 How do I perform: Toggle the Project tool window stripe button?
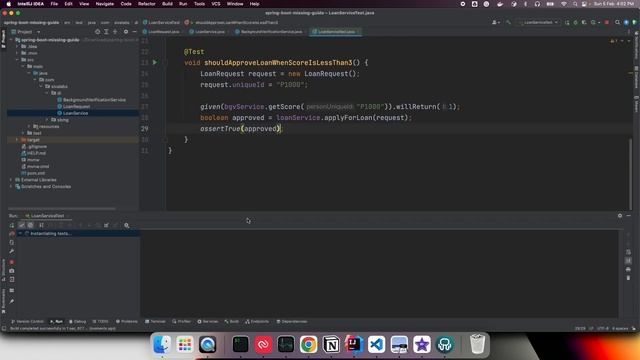(x=4, y=39)
